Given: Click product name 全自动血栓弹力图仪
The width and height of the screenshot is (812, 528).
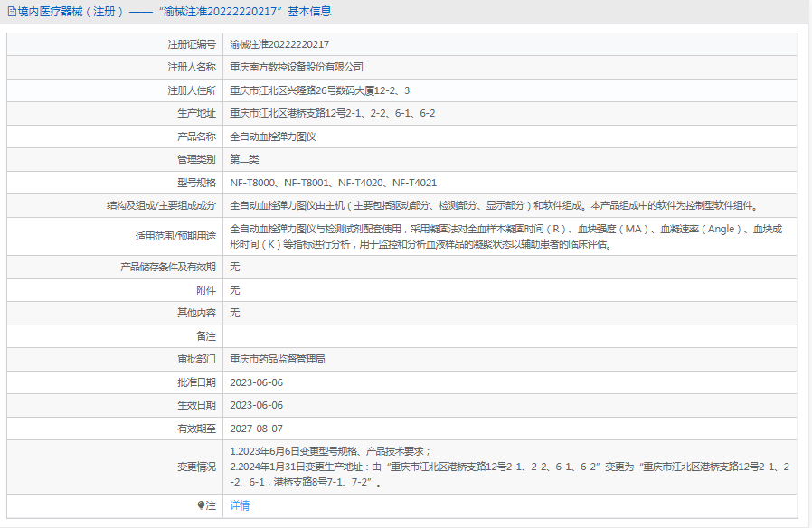Looking at the screenshot, I should [x=273, y=137].
